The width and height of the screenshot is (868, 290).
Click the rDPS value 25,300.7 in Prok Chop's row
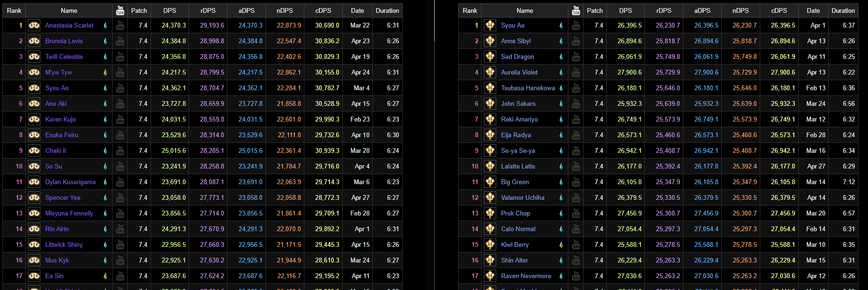668,213
